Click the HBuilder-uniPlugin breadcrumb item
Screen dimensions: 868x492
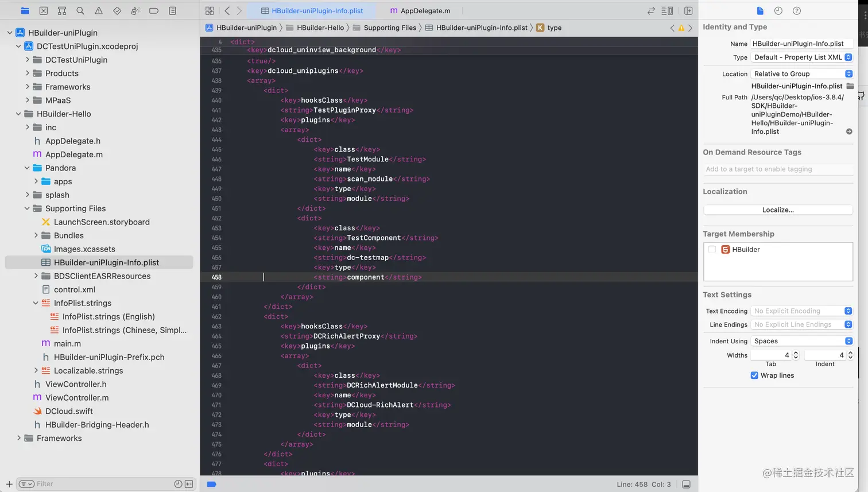[x=241, y=28]
